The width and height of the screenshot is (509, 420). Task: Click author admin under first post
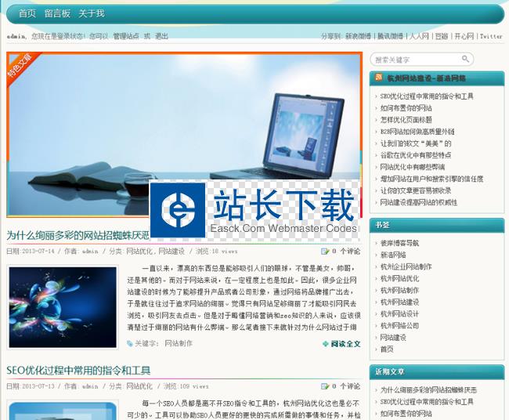[90, 252]
